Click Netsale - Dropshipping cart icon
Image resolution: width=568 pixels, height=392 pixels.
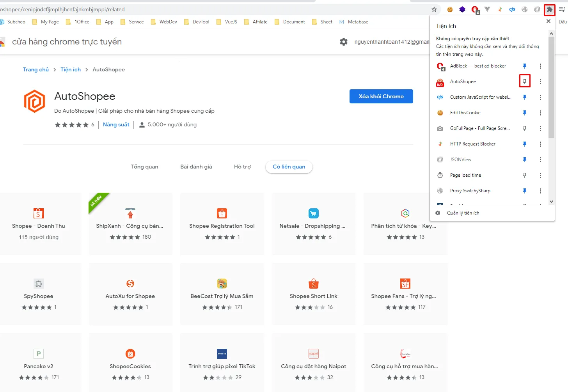(x=314, y=213)
